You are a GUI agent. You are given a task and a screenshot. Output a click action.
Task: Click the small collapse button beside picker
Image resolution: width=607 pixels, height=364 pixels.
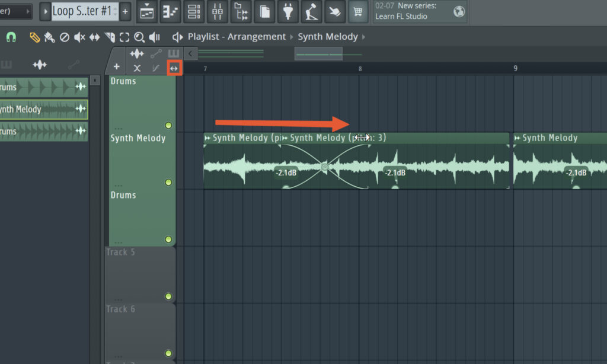tap(95, 81)
